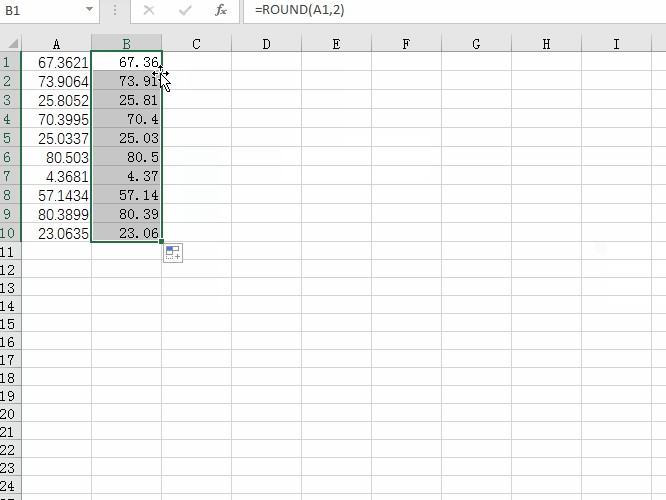Open the Auto Fill Options button
666x500 pixels.
173,253
